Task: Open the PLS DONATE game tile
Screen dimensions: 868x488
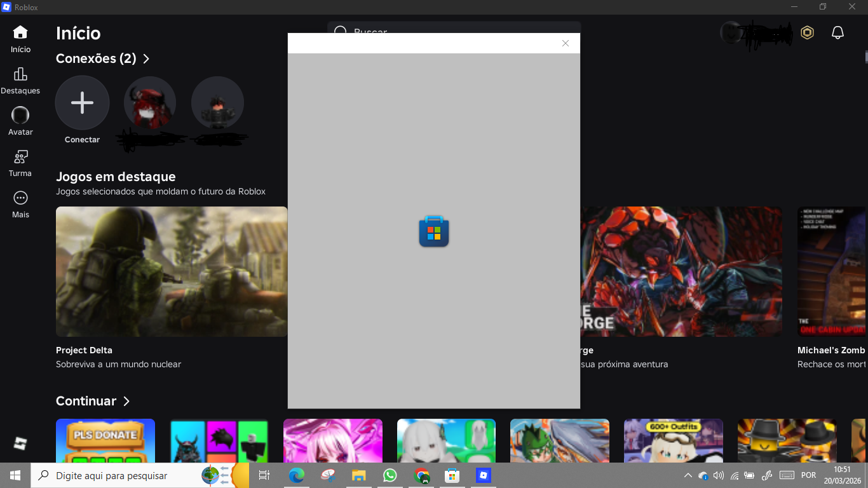Action: pos(105,440)
